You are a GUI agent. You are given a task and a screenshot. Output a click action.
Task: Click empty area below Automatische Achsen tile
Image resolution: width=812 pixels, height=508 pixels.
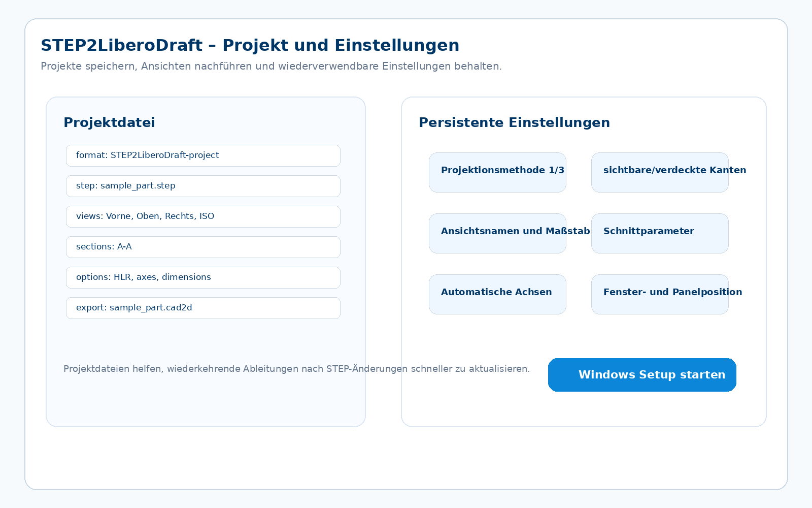[x=497, y=335]
